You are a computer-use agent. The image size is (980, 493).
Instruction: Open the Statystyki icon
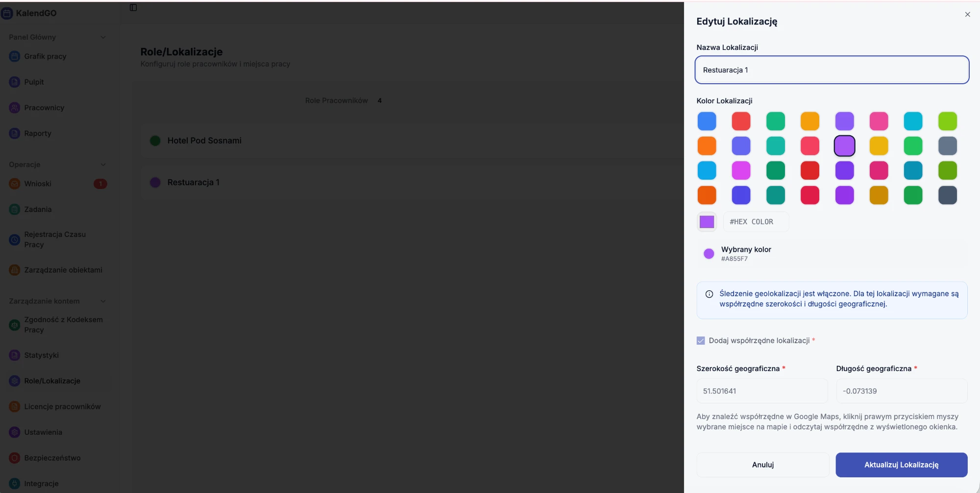[15, 355]
